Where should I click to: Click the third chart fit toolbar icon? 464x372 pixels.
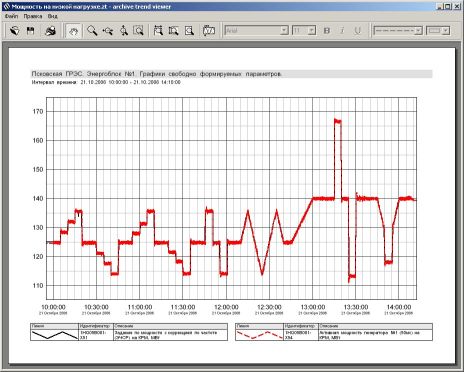[x=189, y=31]
